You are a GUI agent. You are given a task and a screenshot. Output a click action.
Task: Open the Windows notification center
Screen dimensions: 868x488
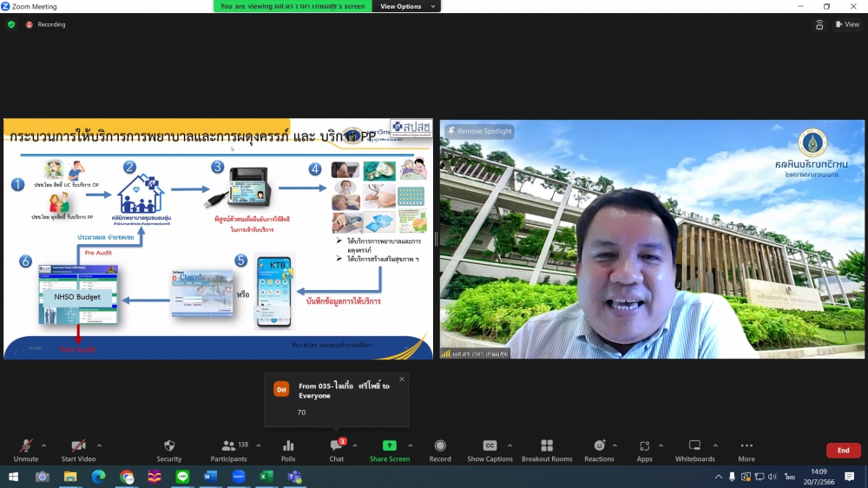pos(850,477)
